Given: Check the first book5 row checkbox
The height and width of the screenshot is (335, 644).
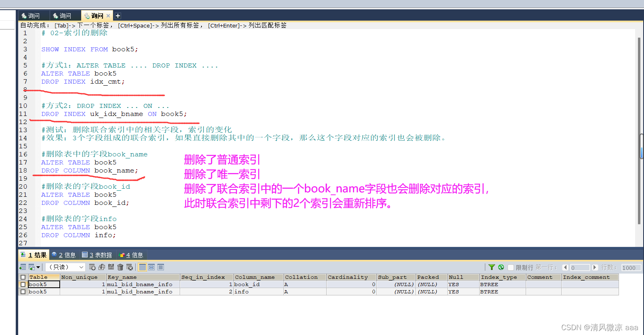Looking at the screenshot, I should tap(23, 284).
